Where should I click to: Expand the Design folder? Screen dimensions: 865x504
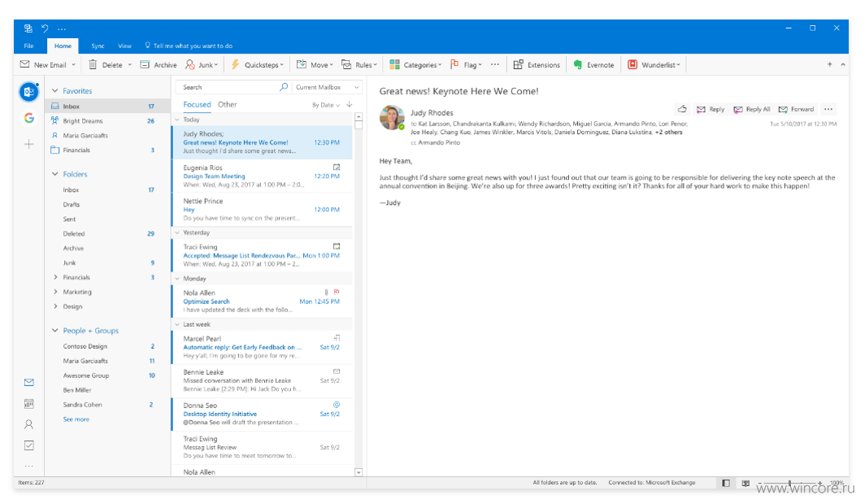pyautogui.click(x=55, y=306)
